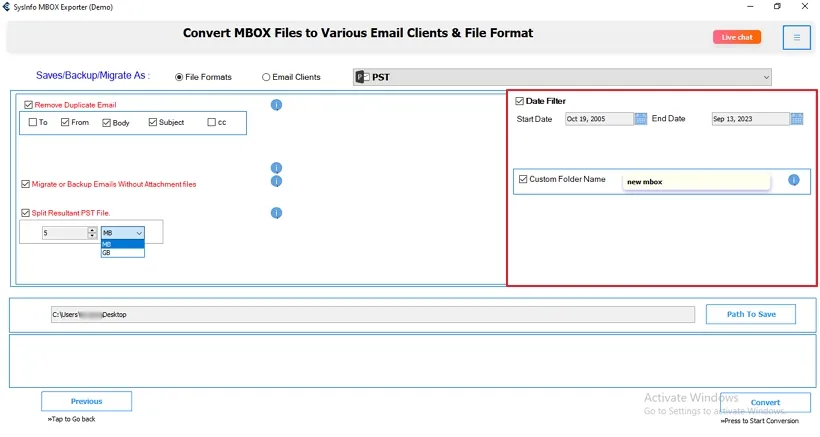This screenshot has height=437, width=820.
Task: Uncheck the From field checkbox
Action: coord(65,122)
